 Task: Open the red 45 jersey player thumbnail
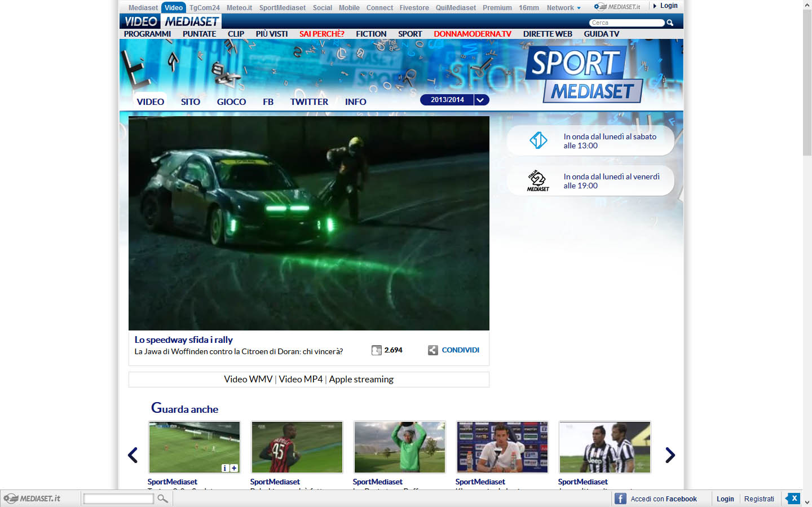pyautogui.click(x=297, y=447)
